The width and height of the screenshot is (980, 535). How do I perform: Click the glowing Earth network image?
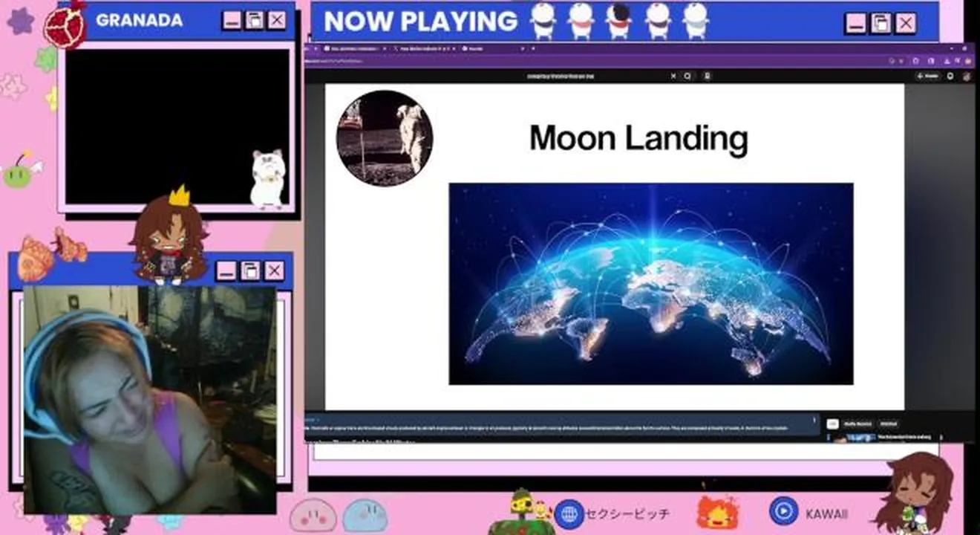(x=651, y=284)
